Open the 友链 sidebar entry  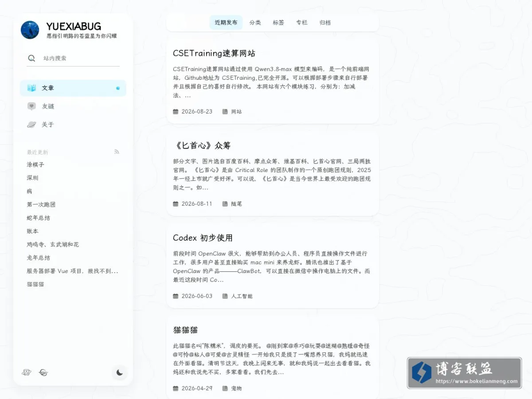[x=73, y=106]
